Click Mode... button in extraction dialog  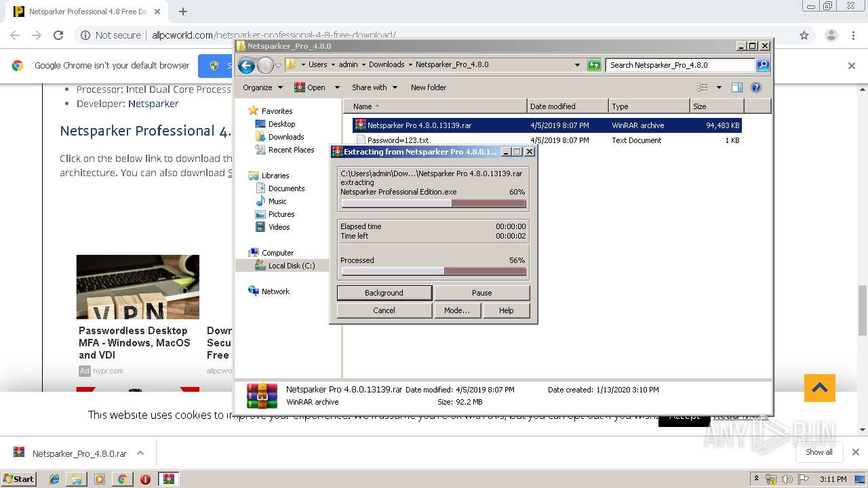tap(456, 310)
